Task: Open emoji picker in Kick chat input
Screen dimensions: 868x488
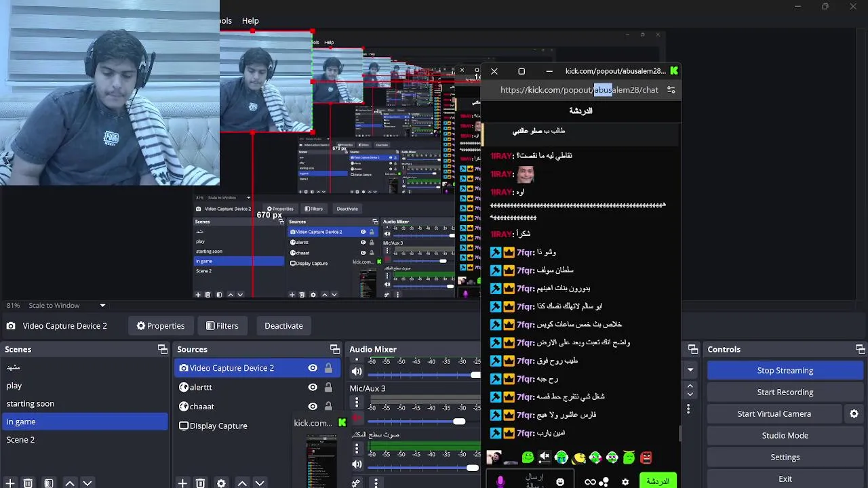Action: click(x=560, y=482)
